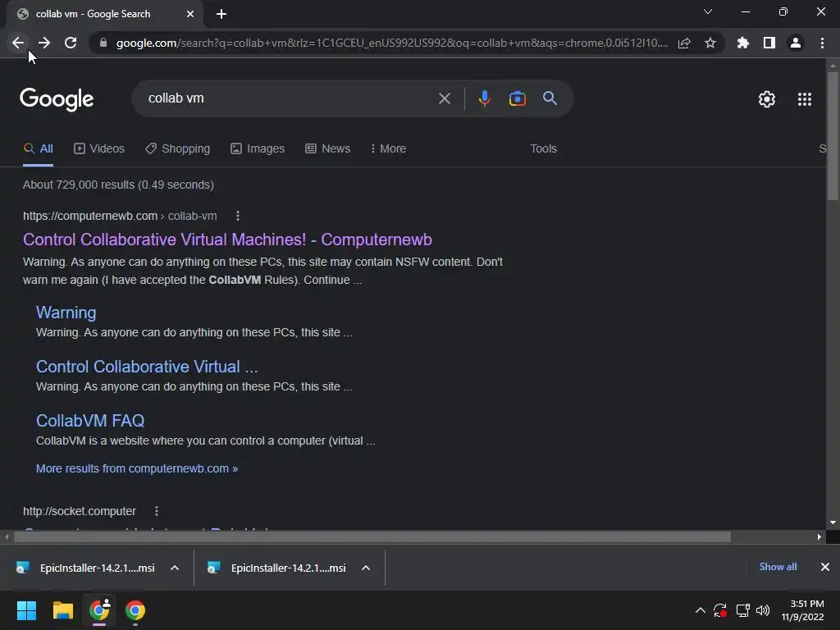Open the Extensions puzzle icon
This screenshot has width=840, height=630.
coord(742,43)
